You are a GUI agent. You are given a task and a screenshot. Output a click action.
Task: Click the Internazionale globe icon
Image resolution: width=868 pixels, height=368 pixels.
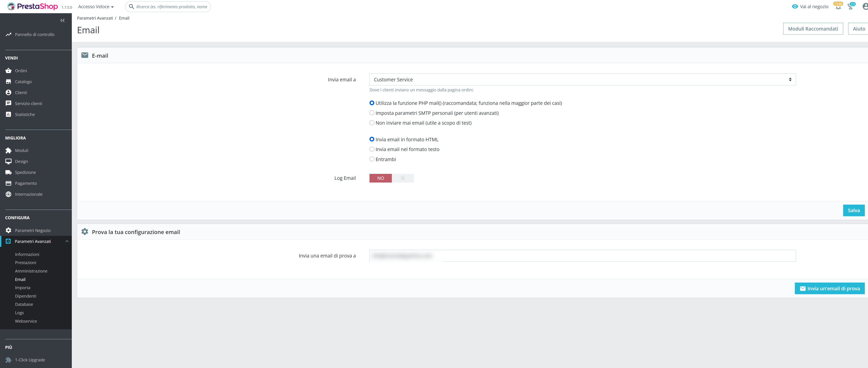point(8,194)
